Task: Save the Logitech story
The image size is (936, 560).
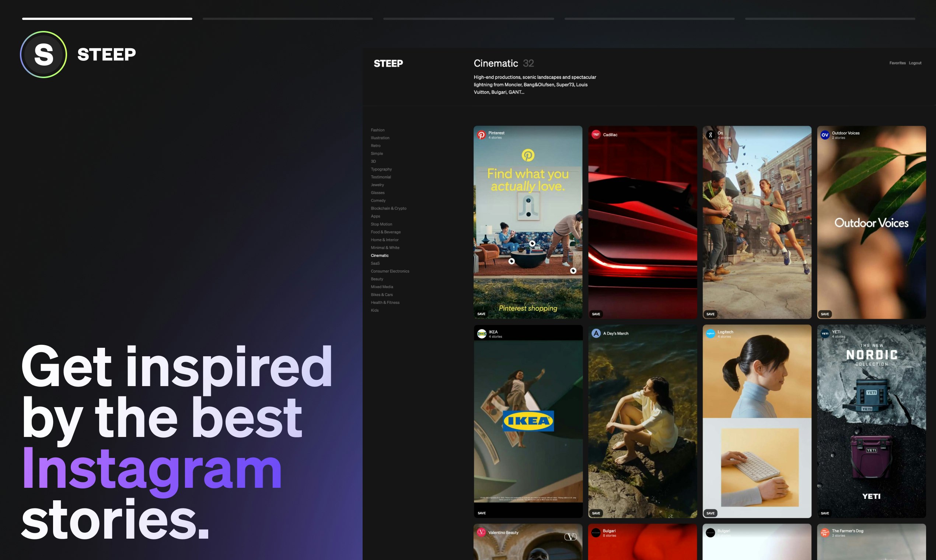Action: (x=710, y=513)
